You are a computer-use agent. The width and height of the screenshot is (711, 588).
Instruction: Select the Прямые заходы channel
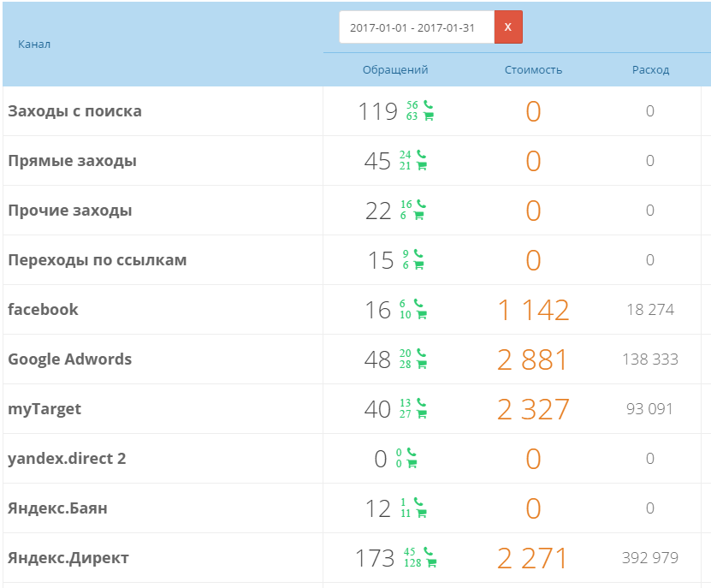pos(72,161)
